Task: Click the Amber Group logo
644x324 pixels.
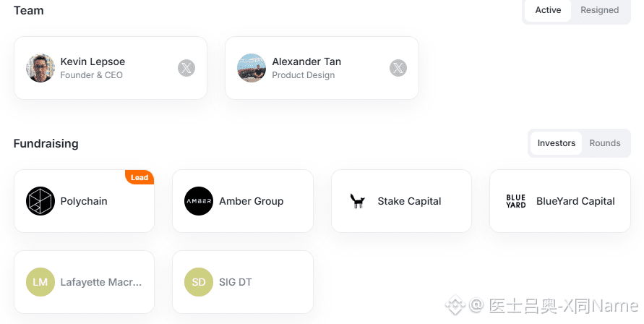Action: point(199,201)
